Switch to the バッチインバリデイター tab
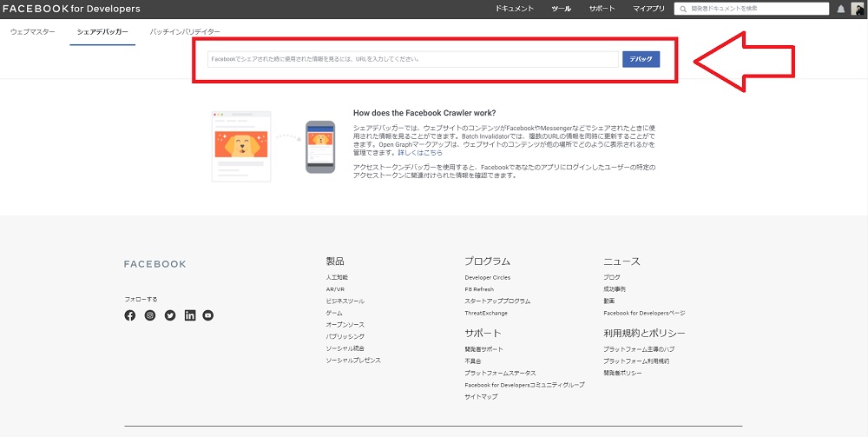 (185, 32)
